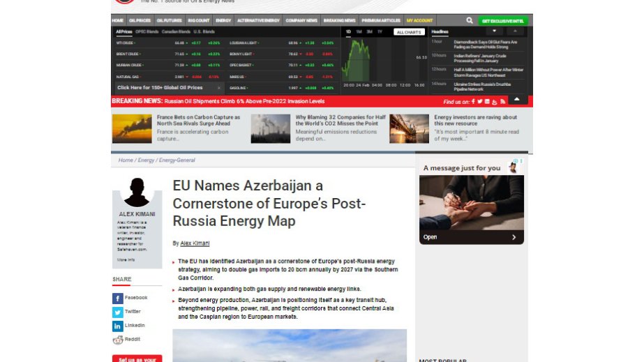The image size is (644, 362).
Task: Switch chart to 1D range
Action: click(x=348, y=31)
